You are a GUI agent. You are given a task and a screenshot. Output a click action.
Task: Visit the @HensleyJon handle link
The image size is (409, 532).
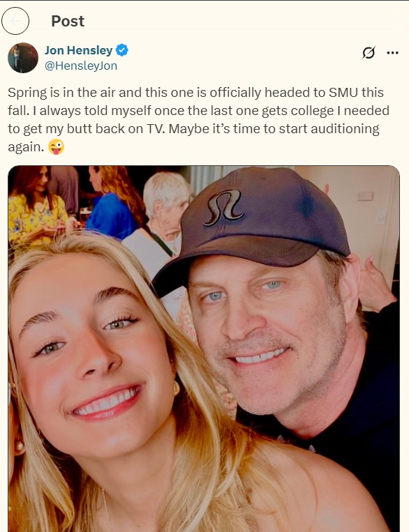coord(81,66)
